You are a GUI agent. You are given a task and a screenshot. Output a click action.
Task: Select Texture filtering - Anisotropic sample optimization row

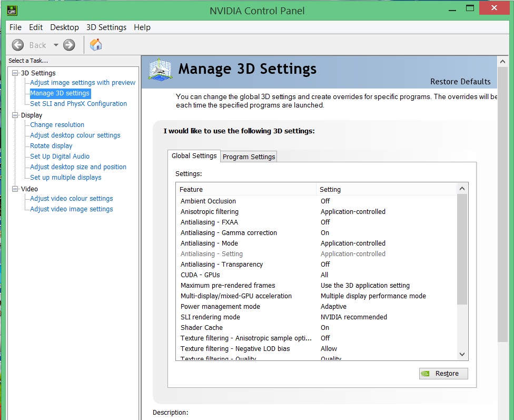[x=317, y=338]
